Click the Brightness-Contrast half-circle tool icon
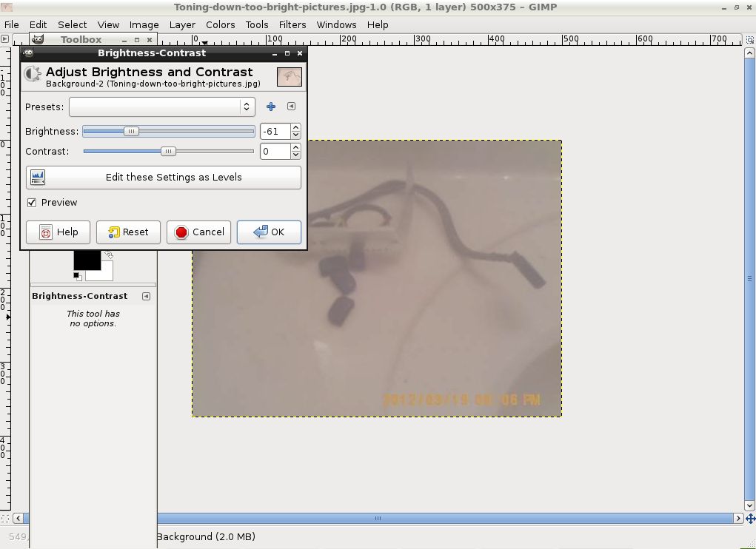 click(33, 74)
